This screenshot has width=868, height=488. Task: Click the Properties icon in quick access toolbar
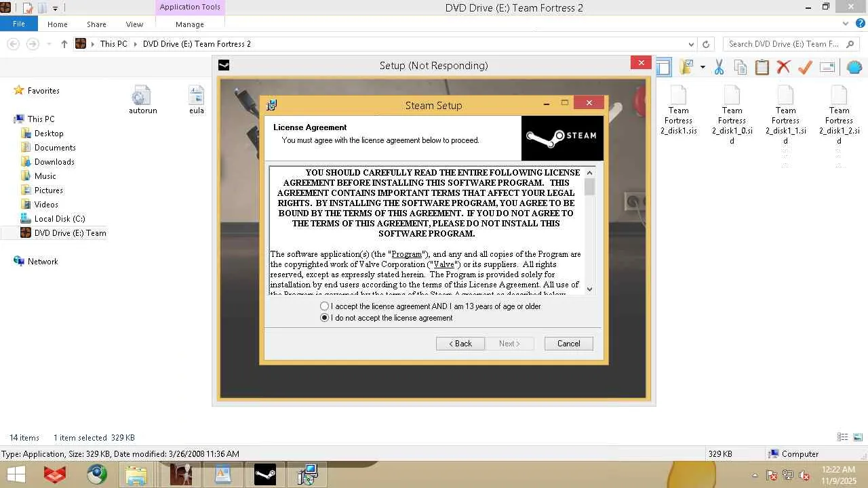click(x=28, y=8)
